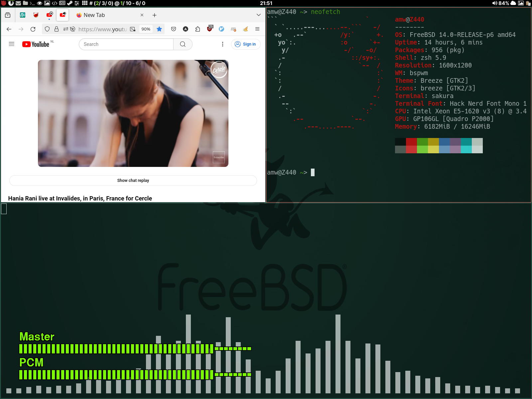Image resolution: width=532 pixels, height=399 pixels.
Task: Expand the YouTube guide sidebar menu
Action: (x=12, y=44)
